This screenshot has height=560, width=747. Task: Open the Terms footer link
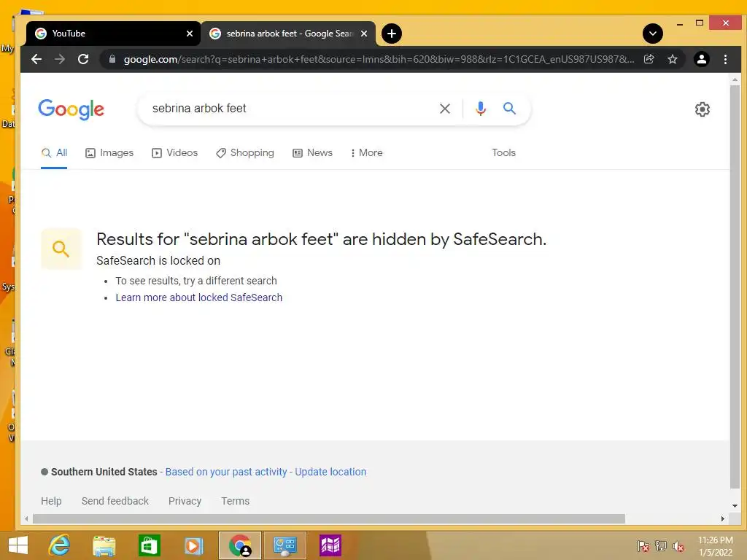(235, 501)
